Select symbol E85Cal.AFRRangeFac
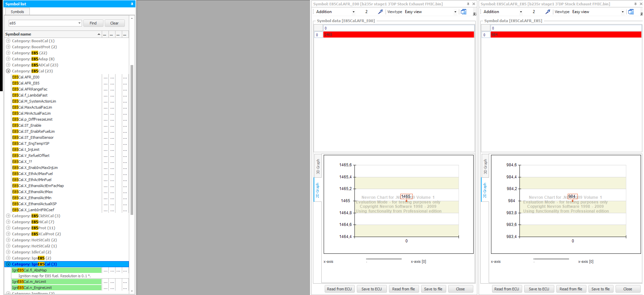The height and width of the screenshot is (295, 644). [30, 89]
